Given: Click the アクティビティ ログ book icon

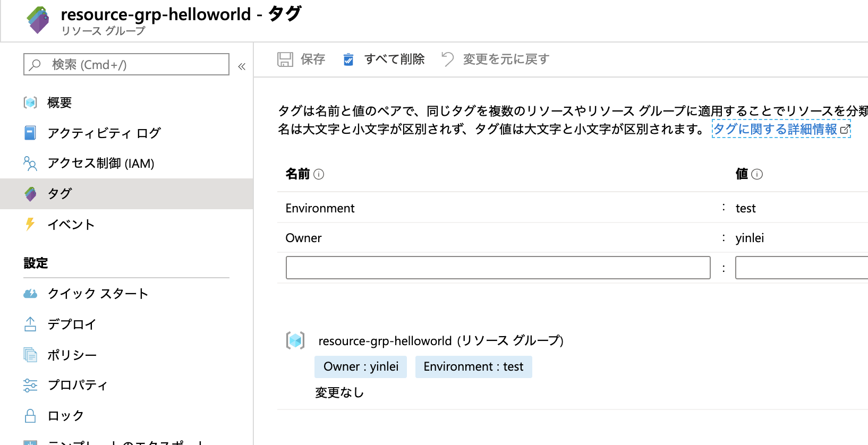Looking at the screenshot, I should pyautogui.click(x=30, y=133).
